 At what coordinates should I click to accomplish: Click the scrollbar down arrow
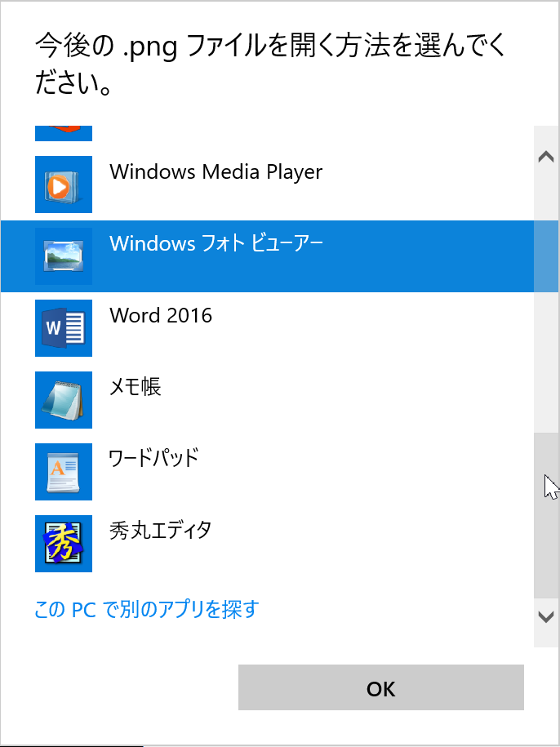coord(546,617)
